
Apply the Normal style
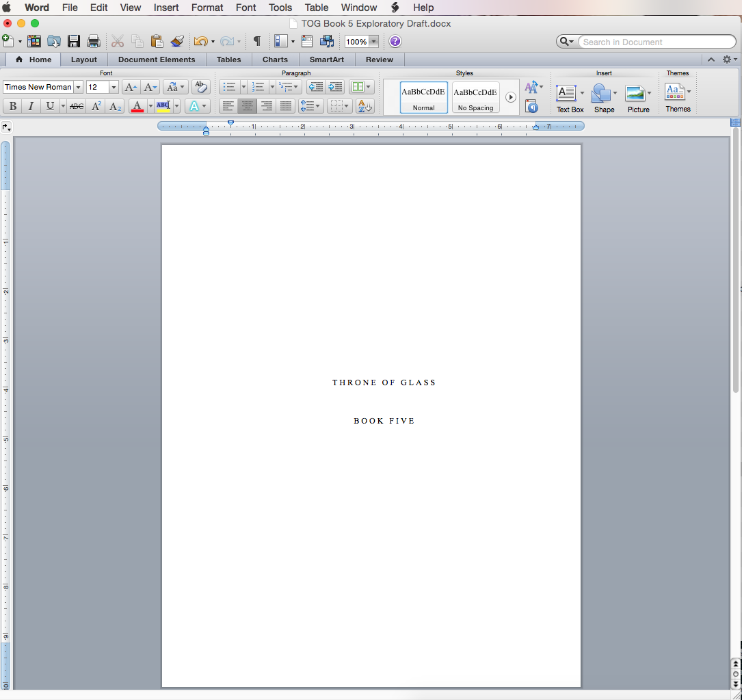point(423,98)
